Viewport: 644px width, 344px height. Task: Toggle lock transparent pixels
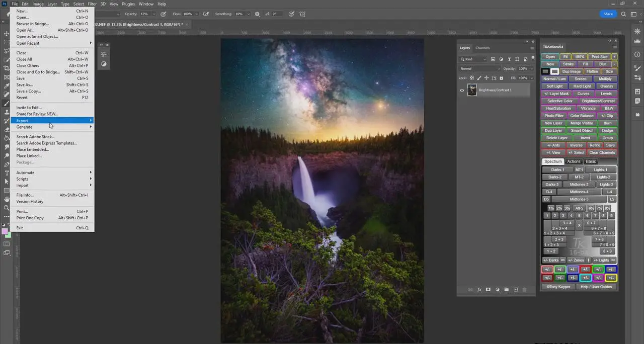471,78
